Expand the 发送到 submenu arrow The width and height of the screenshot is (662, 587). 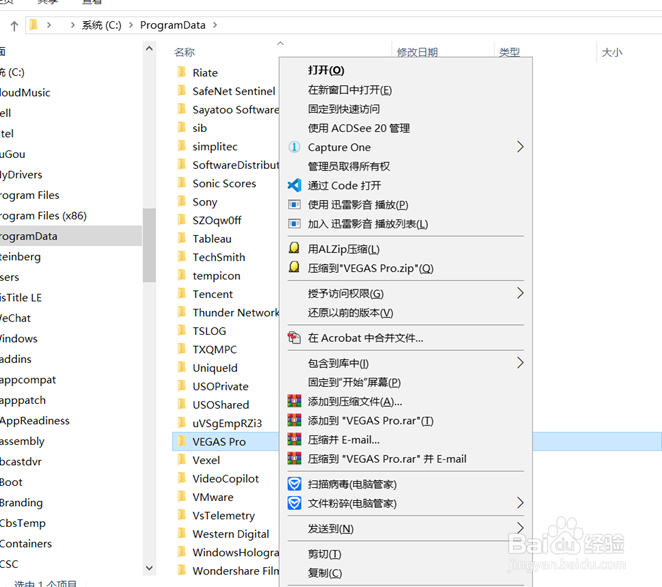click(x=520, y=528)
